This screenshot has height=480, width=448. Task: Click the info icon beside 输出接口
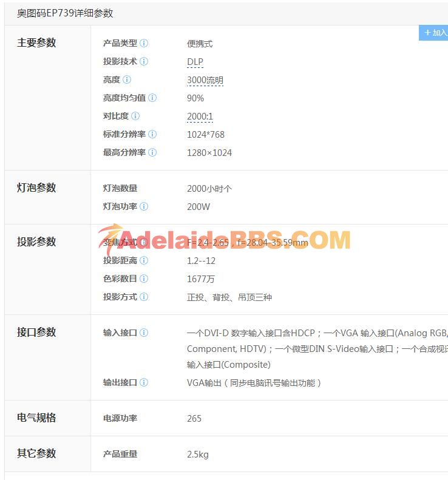(144, 383)
